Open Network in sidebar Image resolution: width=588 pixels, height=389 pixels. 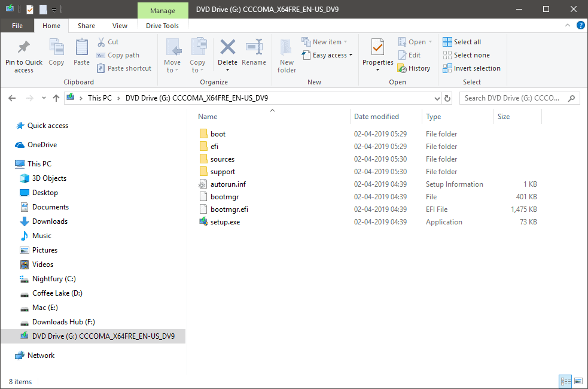[41, 355]
